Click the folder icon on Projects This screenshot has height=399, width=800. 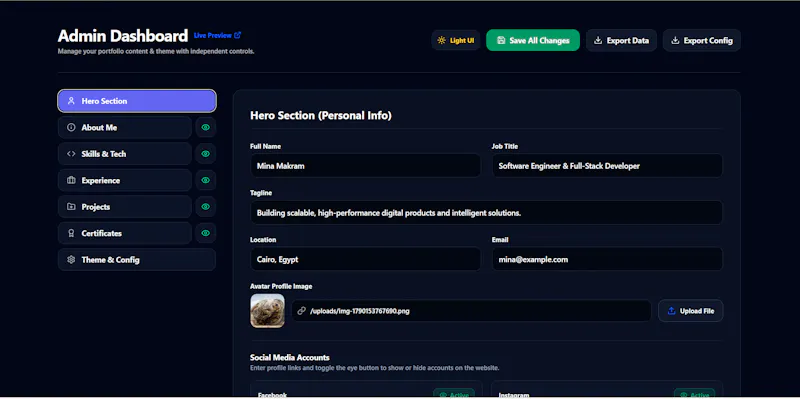(71, 207)
